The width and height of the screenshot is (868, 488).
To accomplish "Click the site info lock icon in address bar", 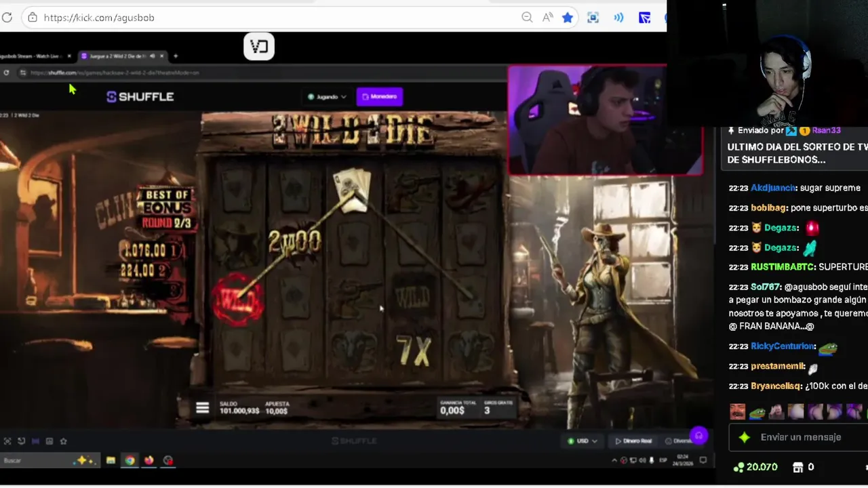I will (33, 18).
